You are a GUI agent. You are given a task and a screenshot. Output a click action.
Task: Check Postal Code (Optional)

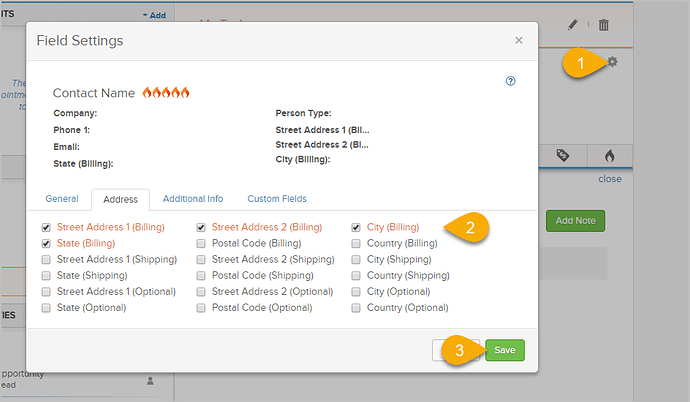tap(201, 308)
